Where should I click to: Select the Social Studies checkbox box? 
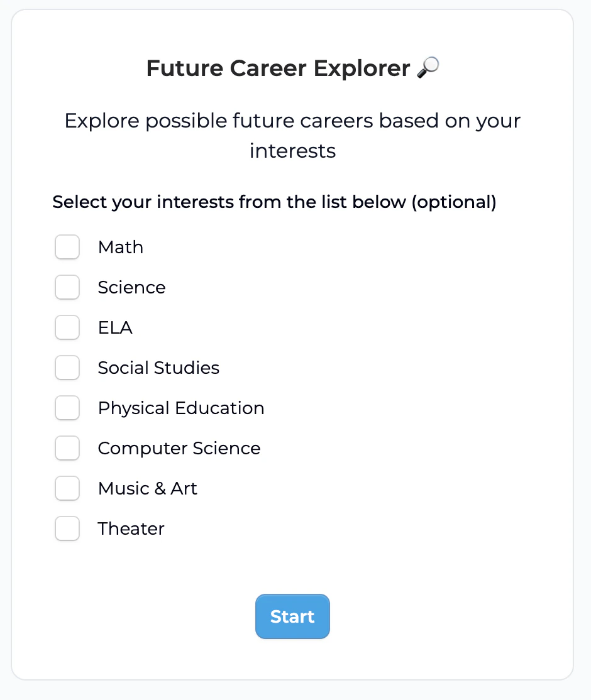67,368
